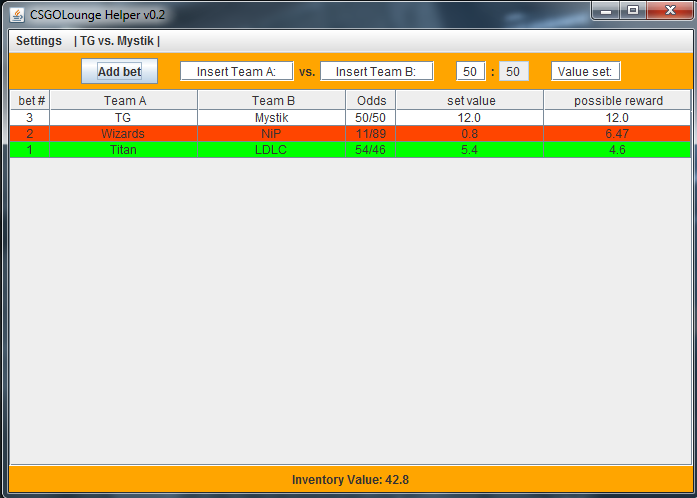The height and width of the screenshot is (498, 697).
Task: Focus the Value set input field
Action: pos(585,71)
